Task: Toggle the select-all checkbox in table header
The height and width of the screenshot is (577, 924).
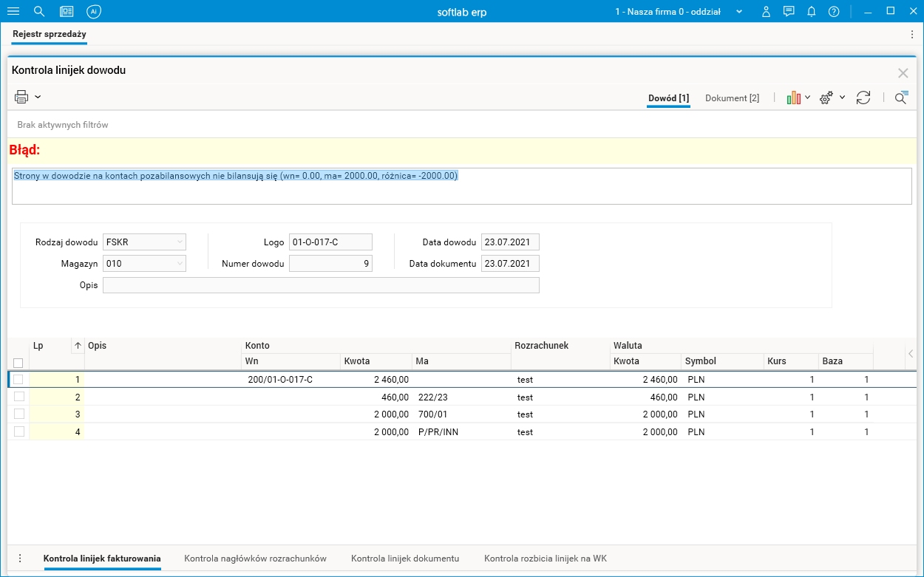Action: 18,363
